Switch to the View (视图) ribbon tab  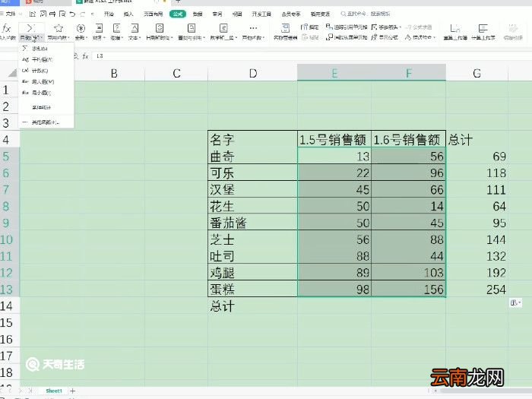(237, 14)
